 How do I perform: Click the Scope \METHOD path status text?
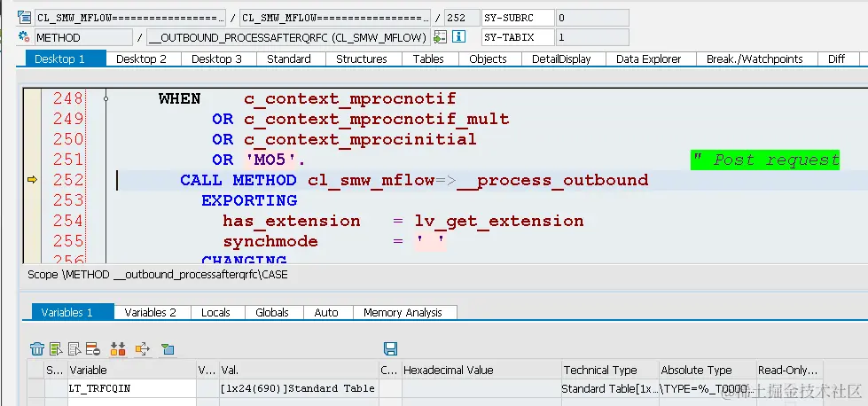[x=158, y=274]
